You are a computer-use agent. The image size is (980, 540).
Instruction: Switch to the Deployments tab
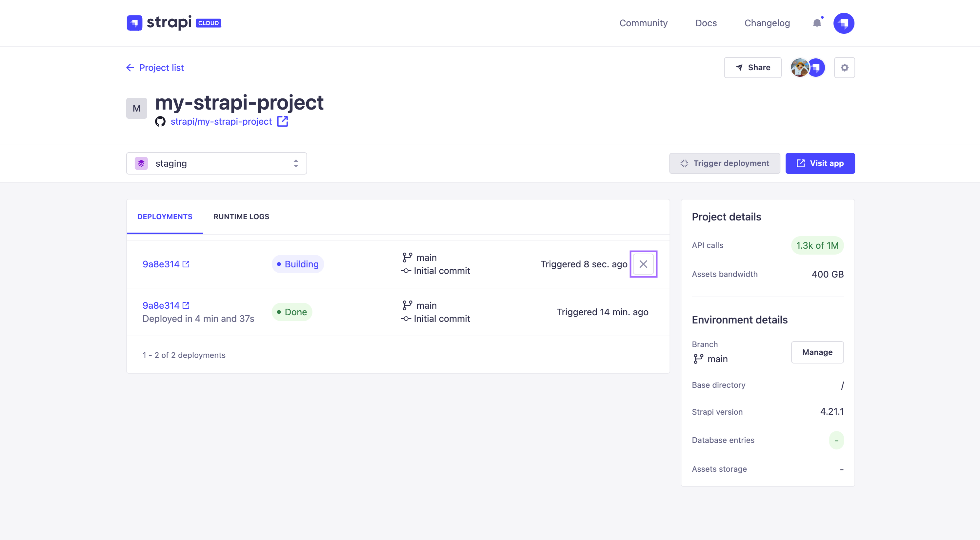click(x=165, y=217)
